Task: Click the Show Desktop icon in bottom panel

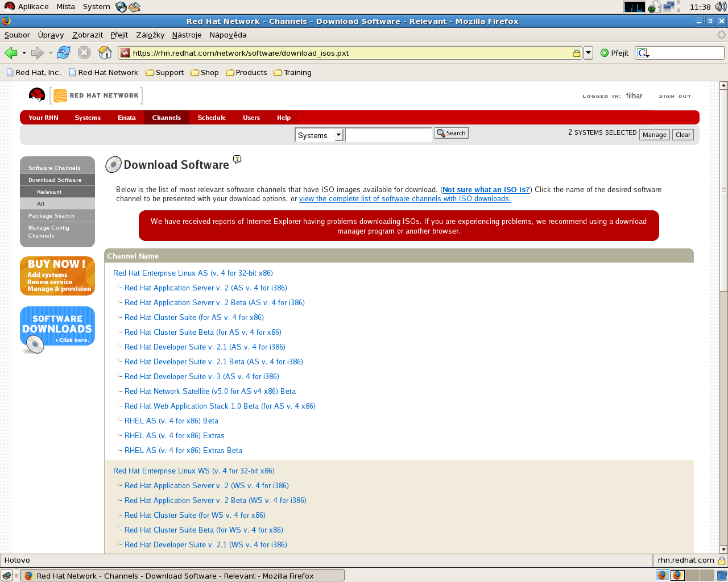Action: [7, 575]
